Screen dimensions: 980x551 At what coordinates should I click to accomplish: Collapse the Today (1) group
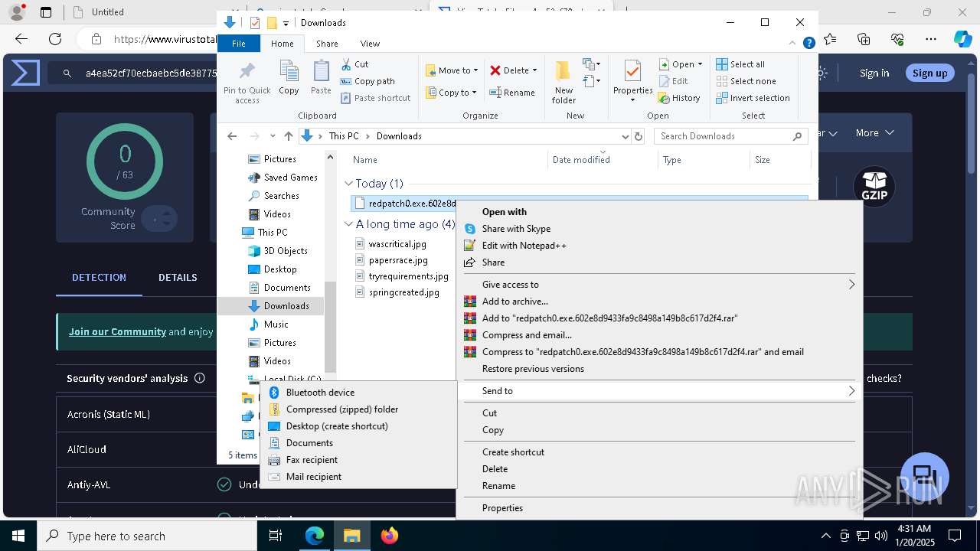[x=348, y=184]
